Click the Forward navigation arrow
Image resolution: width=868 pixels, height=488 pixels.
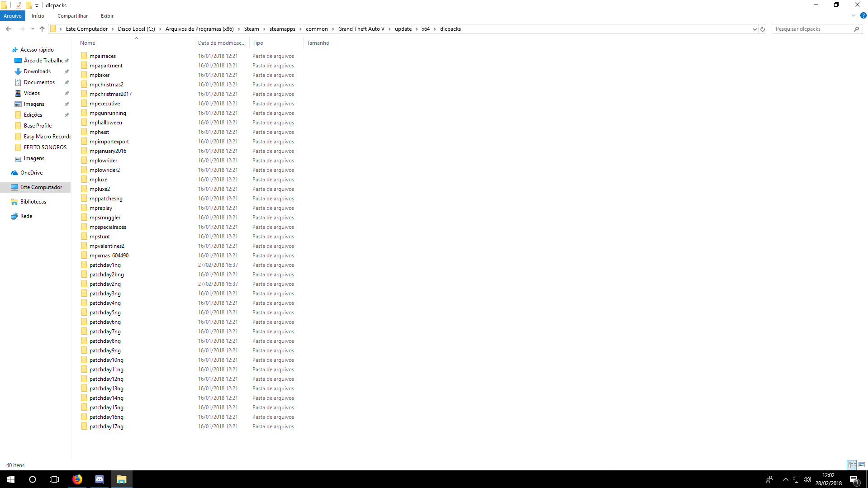pos(22,29)
